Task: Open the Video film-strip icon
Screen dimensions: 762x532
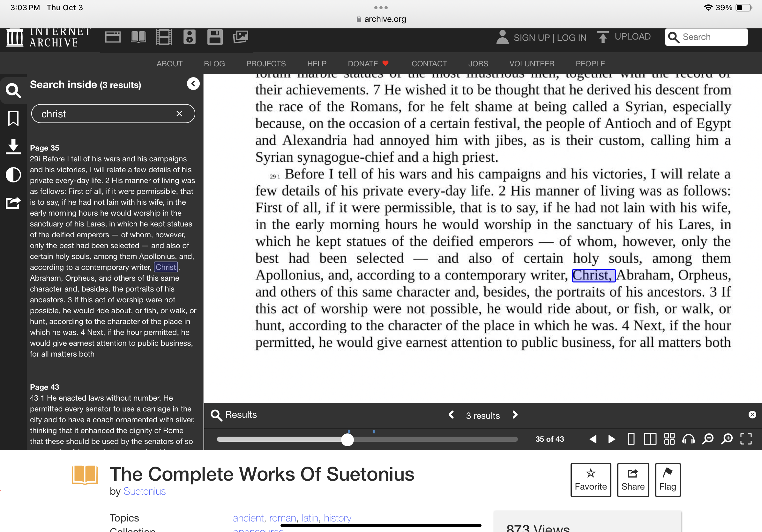Action: (164, 37)
